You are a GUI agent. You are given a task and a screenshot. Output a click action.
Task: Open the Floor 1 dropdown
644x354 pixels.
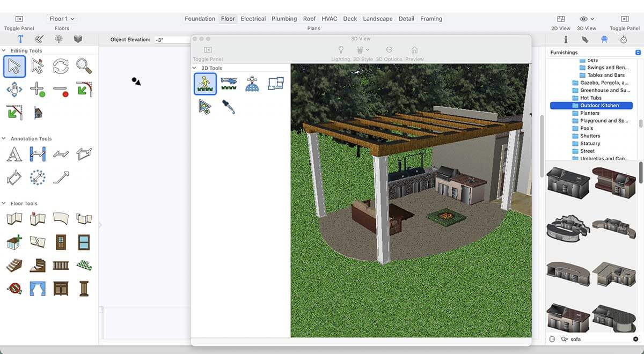62,19
